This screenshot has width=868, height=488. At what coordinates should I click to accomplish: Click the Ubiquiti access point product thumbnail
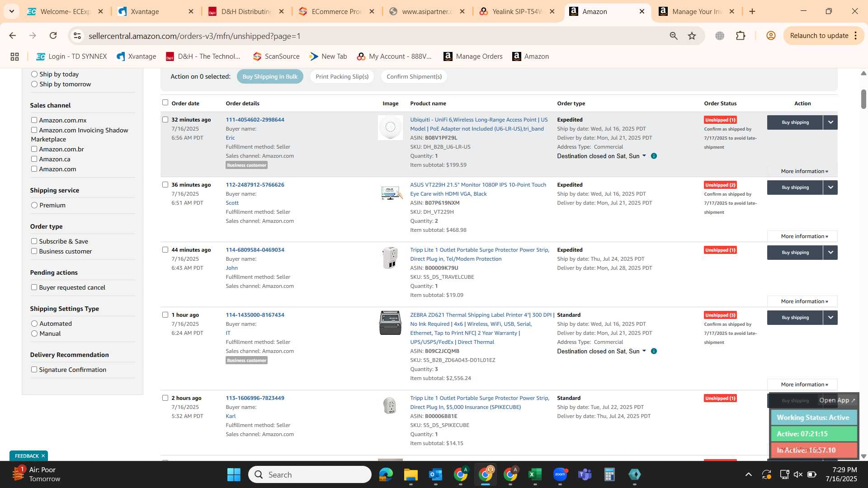pos(390,127)
